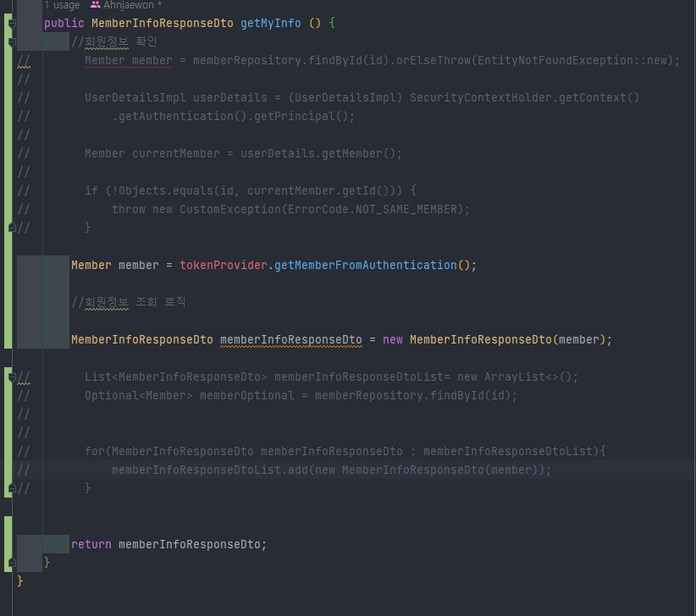Click ".getAuthentication().getPrincipal();" line
696x616 pixels.
(x=234, y=116)
